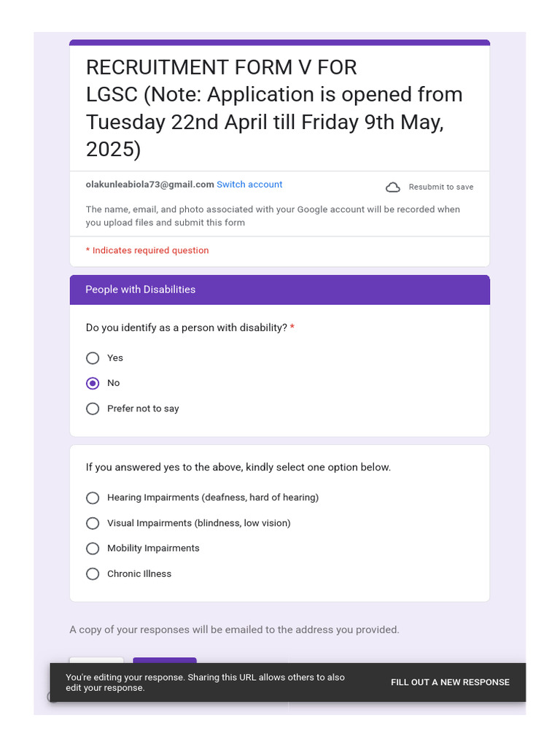Select Hearing Impairments option
Viewport: 560px width, 747px height.
pyautogui.click(x=93, y=498)
